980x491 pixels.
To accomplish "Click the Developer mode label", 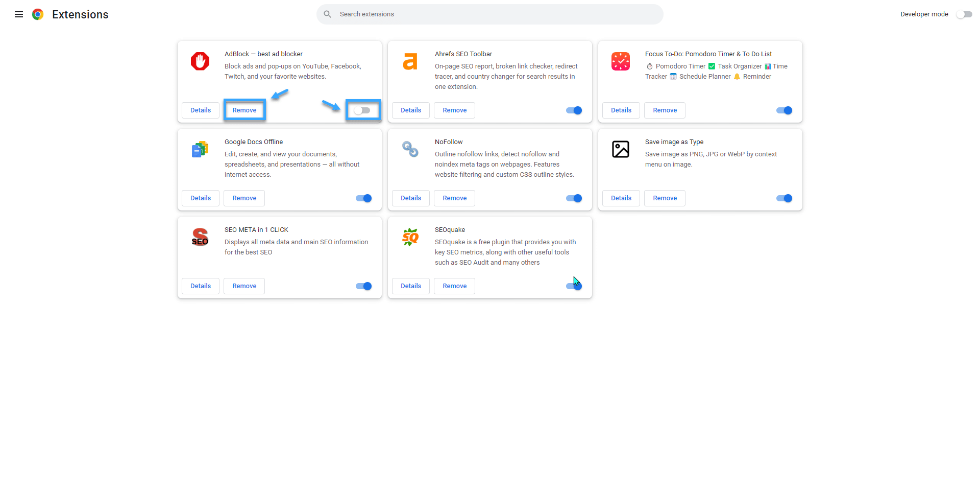I will coord(924,14).
